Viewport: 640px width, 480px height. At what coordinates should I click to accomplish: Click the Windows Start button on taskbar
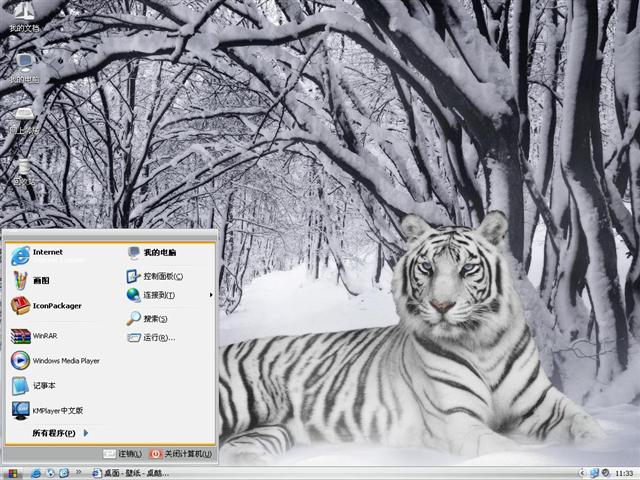click(12, 473)
